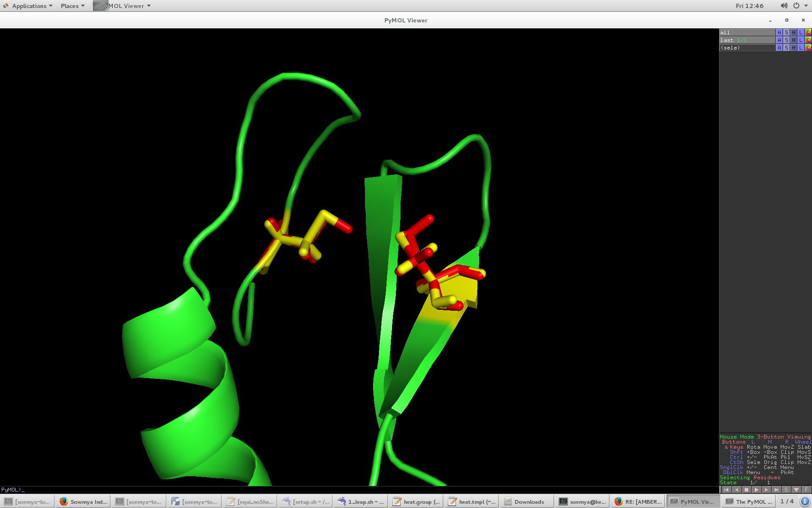Viewport: 812px width, 508px height.
Task: Open Action menu for 'all' object
Action: coord(779,33)
